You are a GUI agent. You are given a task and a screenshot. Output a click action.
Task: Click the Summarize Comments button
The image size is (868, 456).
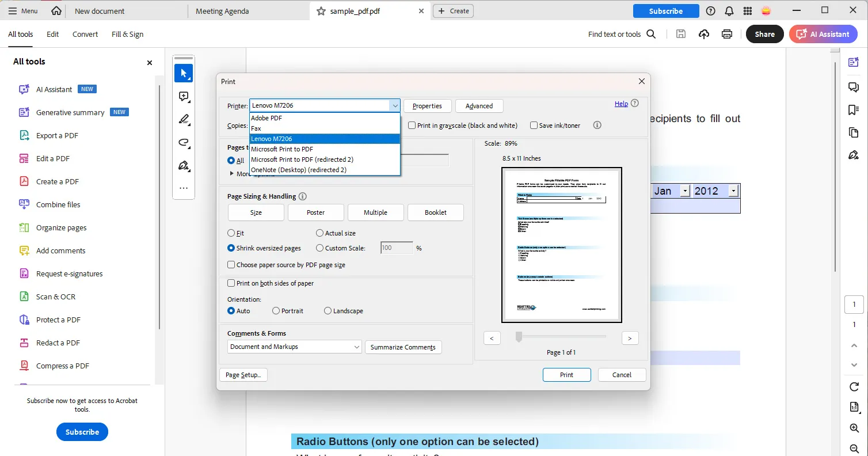click(x=403, y=347)
